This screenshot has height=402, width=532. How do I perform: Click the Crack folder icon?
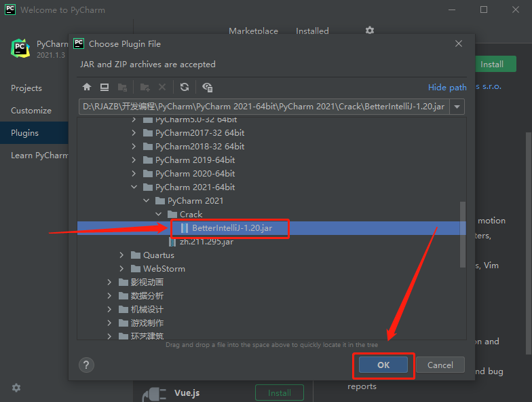click(x=172, y=215)
